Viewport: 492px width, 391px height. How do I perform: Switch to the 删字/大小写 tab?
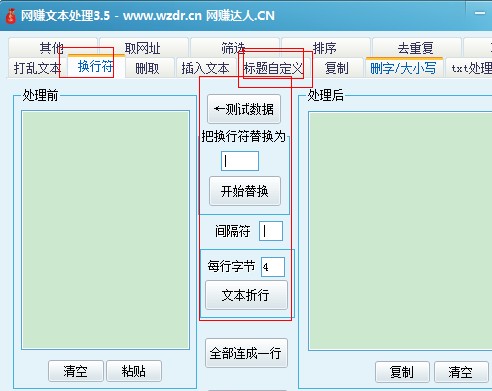(x=403, y=68)
